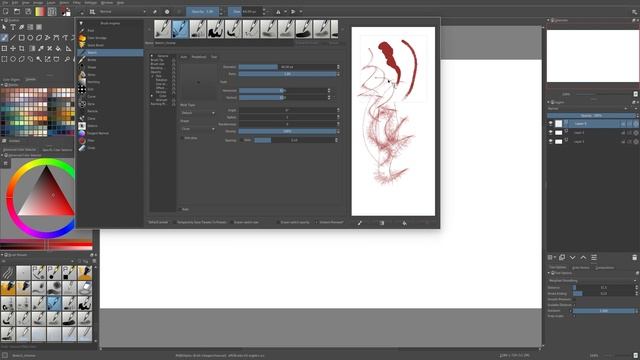This screenshot has width=640, height=360.
Task: Select the Rectangle shape tool
Action: [22, 38]
